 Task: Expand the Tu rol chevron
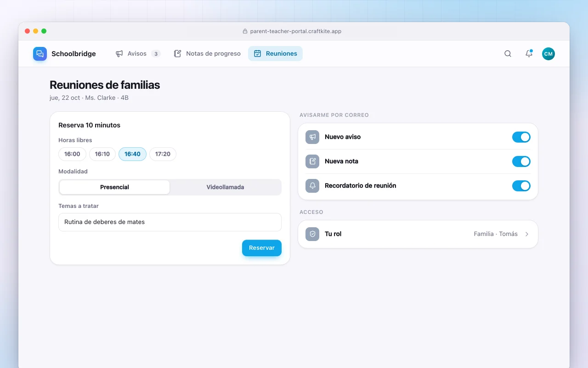pos(527,234)
